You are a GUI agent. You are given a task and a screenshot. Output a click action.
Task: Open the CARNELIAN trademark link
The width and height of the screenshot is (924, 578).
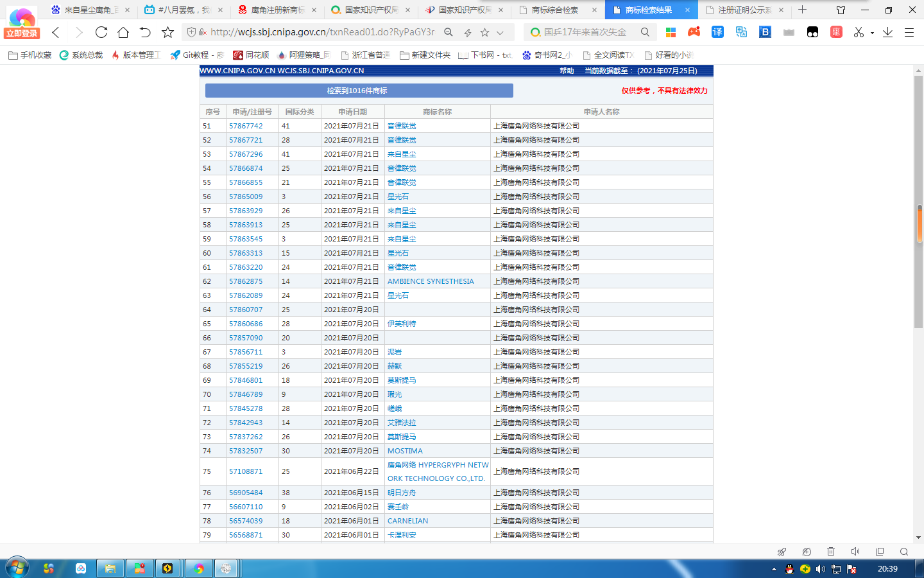407,521
